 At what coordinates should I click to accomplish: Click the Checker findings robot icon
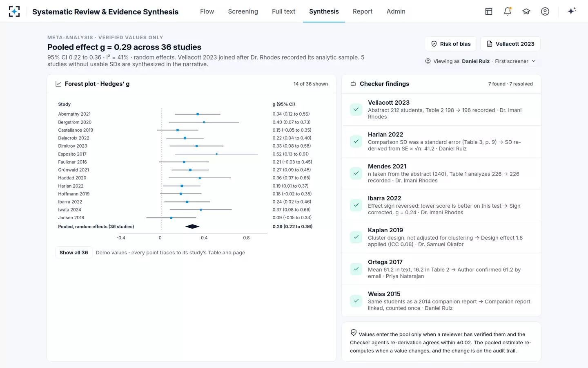point(353,84)
